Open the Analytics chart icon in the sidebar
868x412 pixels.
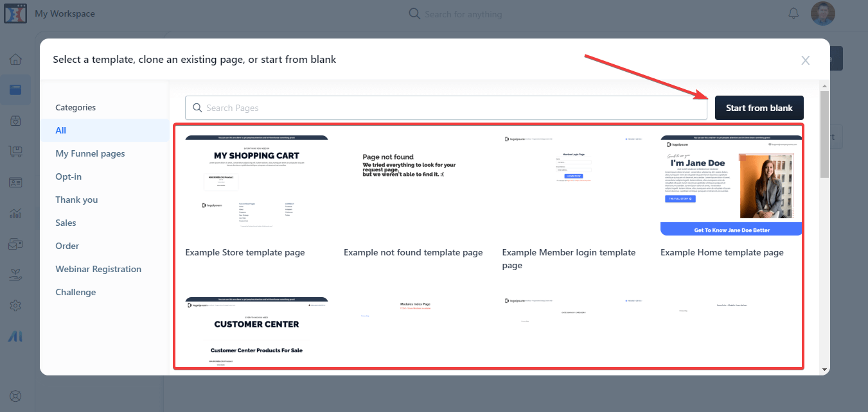click(15, 212)
